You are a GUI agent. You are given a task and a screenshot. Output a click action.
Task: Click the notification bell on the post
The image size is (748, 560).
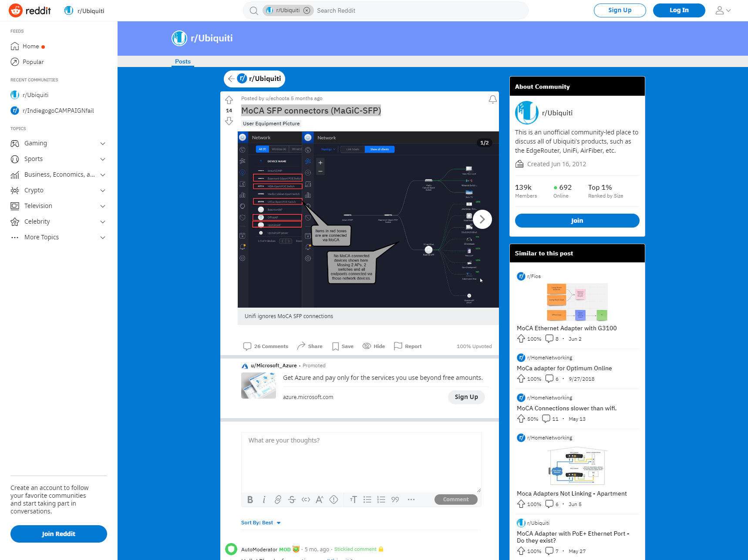point(492,100)
